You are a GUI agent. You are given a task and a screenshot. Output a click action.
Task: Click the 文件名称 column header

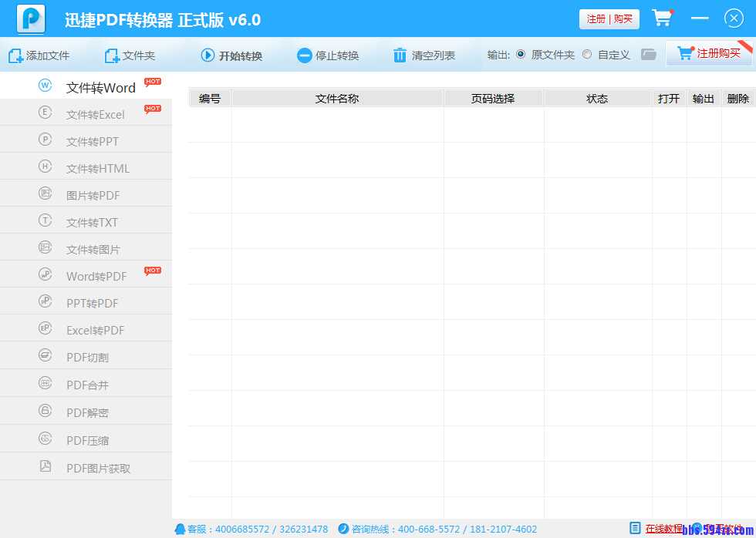336,98
